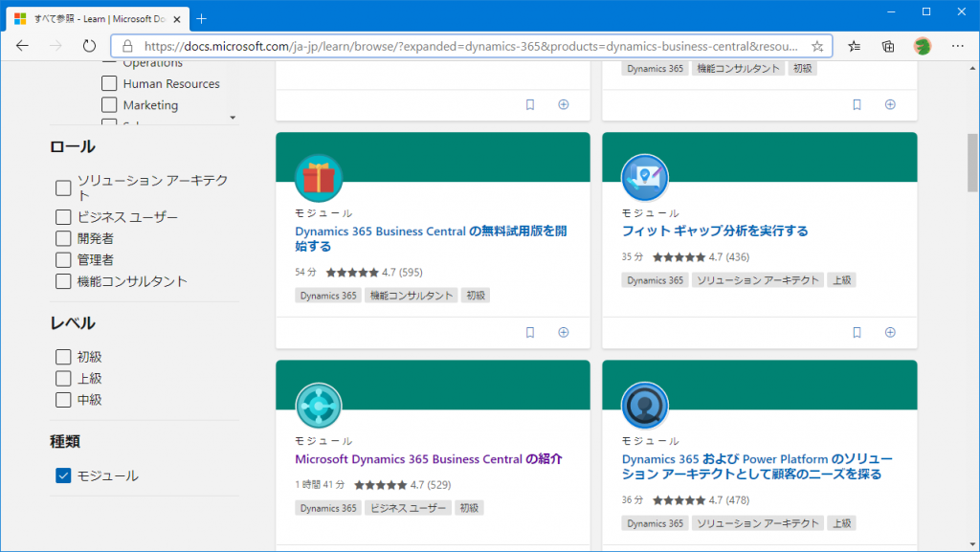The height and width of the screenshot is (552, 980).
Task: Open the Settings and more menu
Action: [x=957, y=46]
